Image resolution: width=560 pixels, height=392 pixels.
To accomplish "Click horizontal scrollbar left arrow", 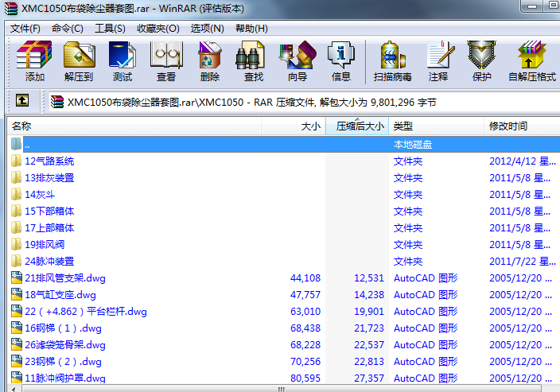I will click(14, 389).
